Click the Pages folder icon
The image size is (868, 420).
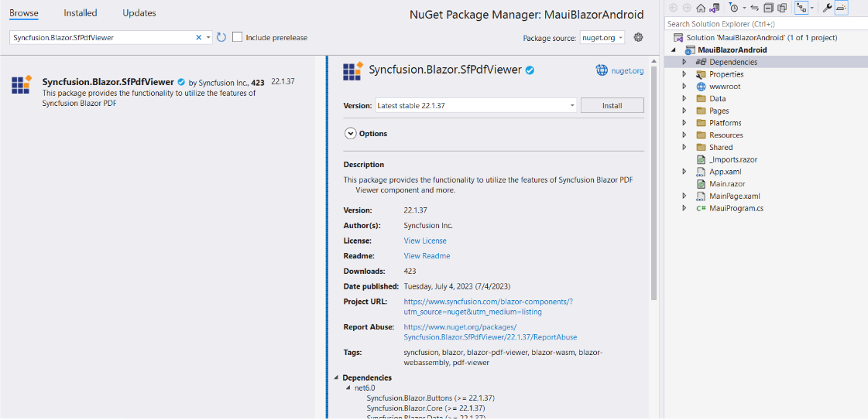701,111
